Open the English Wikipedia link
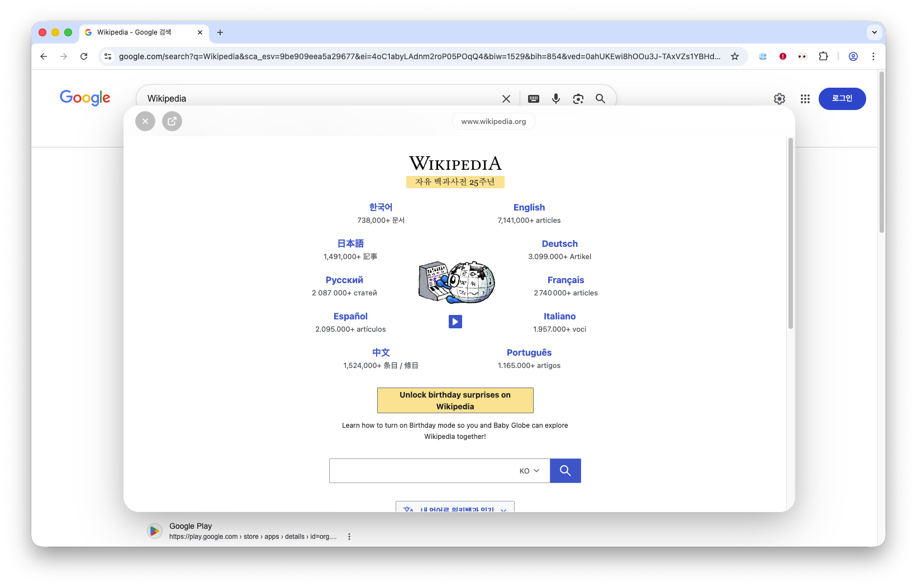Screen dimensions: 917x588 point(529,207)
